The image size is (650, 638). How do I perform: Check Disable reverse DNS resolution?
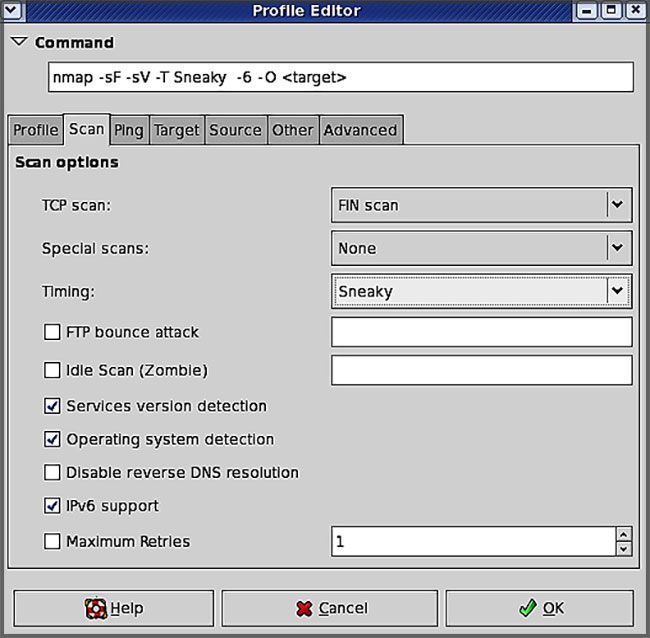coord(52,472)
